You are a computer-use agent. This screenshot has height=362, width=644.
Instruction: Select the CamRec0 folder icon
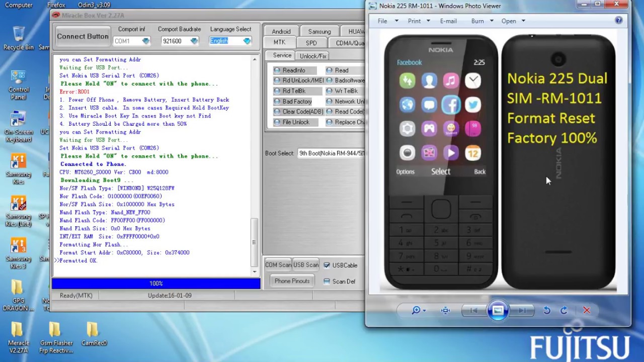point(94,334)
